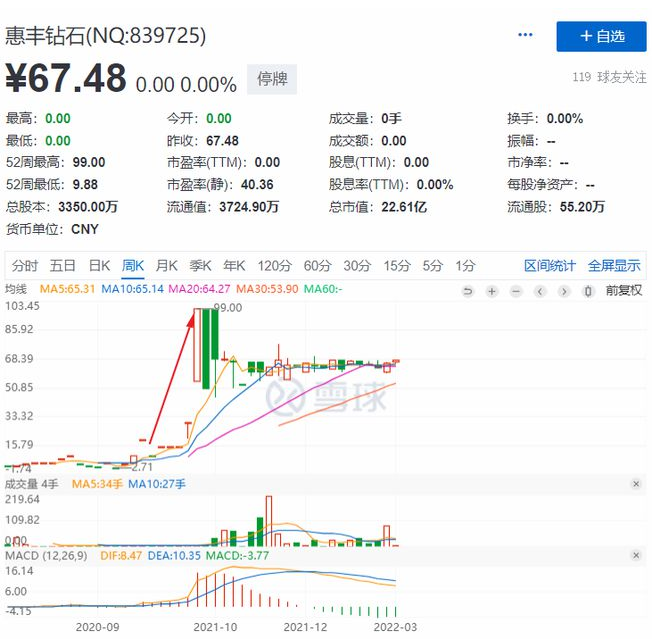Click the 52周最高 99.00 value
Image resolution: width=655 pixels, height=639 pixels.
point(89,162)
